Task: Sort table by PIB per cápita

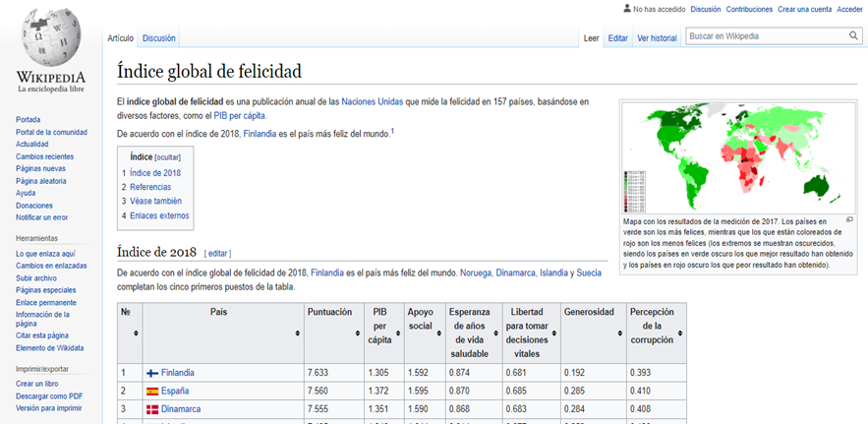Action: coord(397,333)
